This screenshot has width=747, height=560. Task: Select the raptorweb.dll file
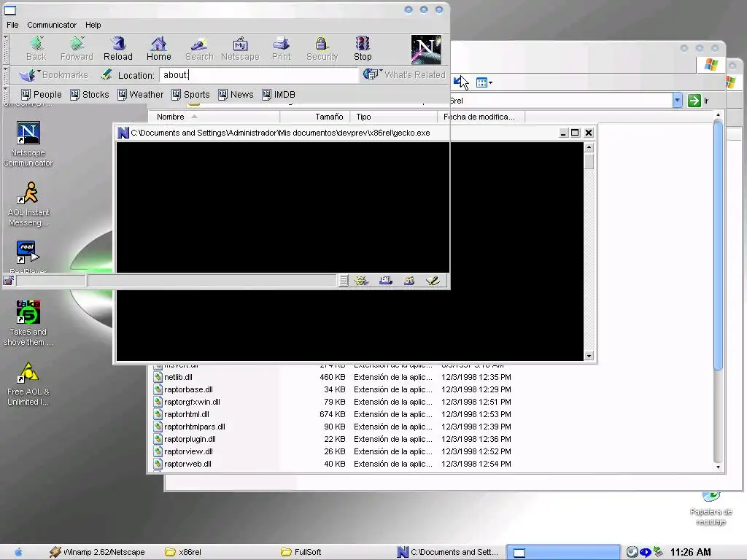click(x=187, y=464)
